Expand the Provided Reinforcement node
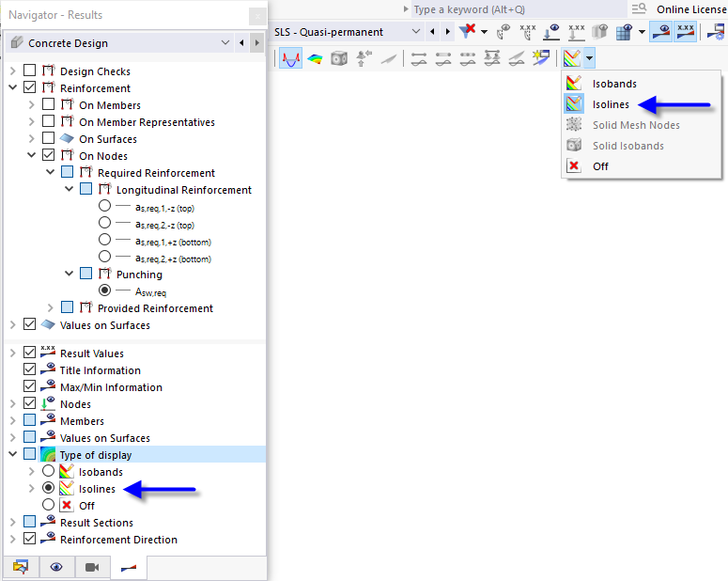Image resolution: width=728 pixels, height=581 pixels. click(50, 307)
